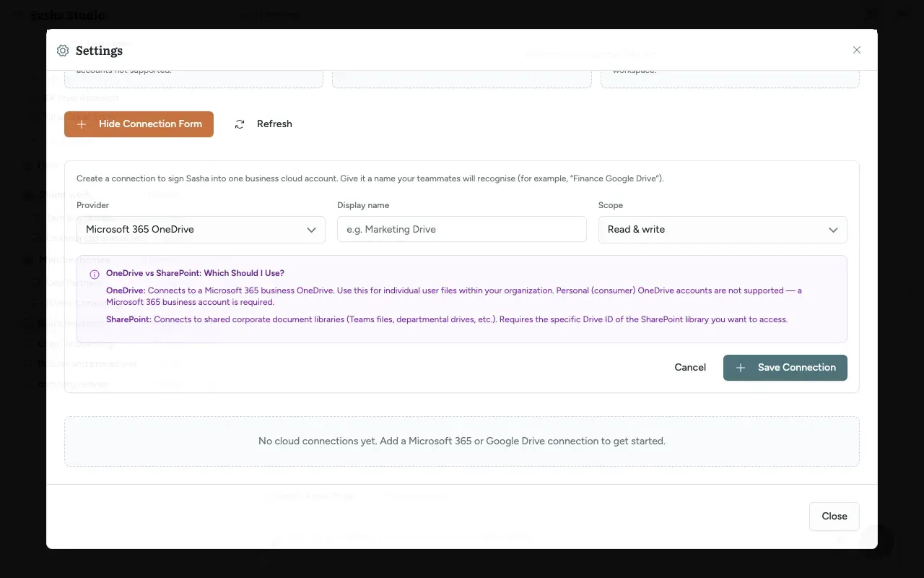The image size is (924, 578).
Task: Click the 'OneDrive:' explanation paragraph
Action: tap(454, 296)
